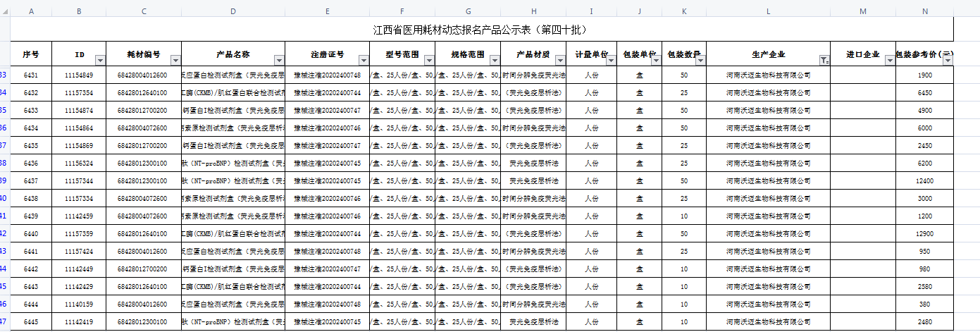Open the 型号范围 filter arrow
This screenshot has height=332, width=980.
pyautogui.click(x=429, y=61)
